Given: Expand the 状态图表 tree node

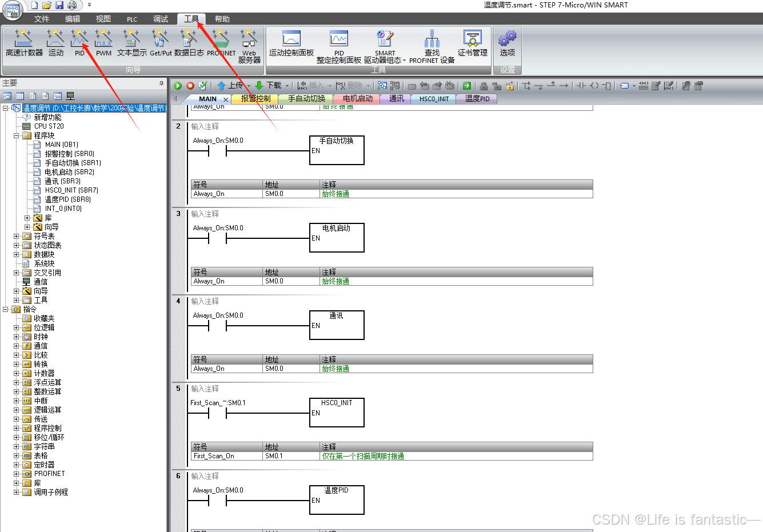Looking at the screenshot, I should click(17, 245).
